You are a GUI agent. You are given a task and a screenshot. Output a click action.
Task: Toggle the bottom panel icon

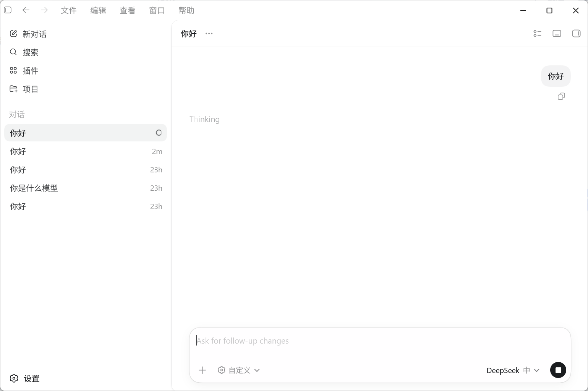(x=557, y=34)
